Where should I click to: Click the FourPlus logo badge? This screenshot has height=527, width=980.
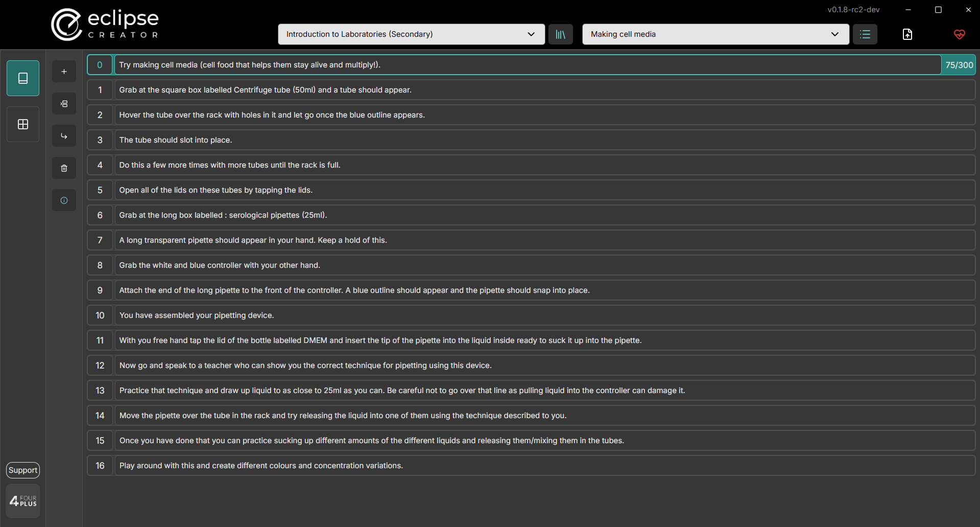[x=22, y=500]
